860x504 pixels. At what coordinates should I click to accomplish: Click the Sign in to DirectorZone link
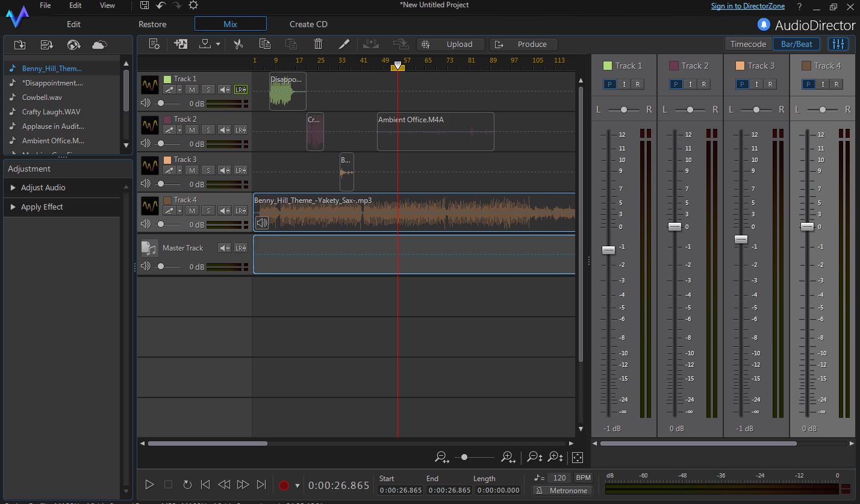[x=748, y=6]
